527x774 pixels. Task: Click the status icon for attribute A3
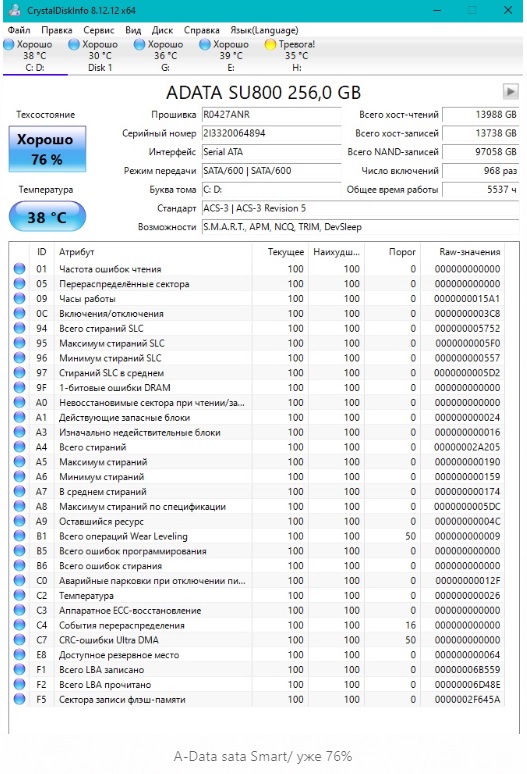(19, 432)
